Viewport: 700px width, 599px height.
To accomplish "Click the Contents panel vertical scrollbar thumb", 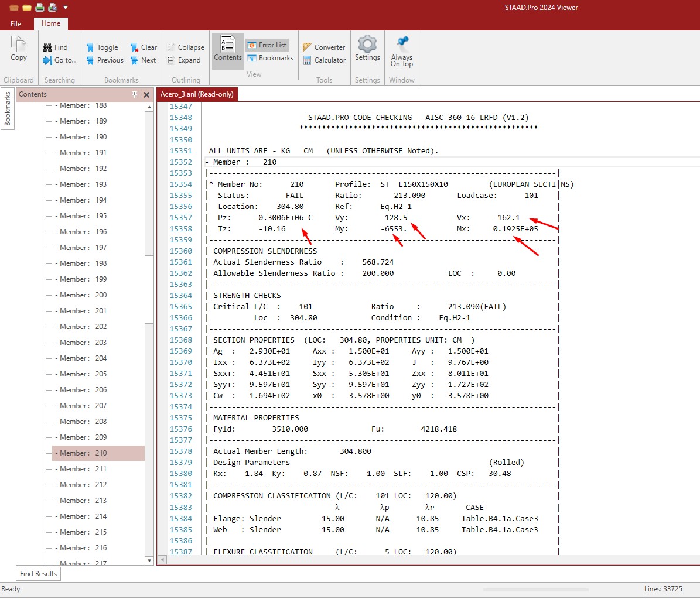I will [149, 290].
